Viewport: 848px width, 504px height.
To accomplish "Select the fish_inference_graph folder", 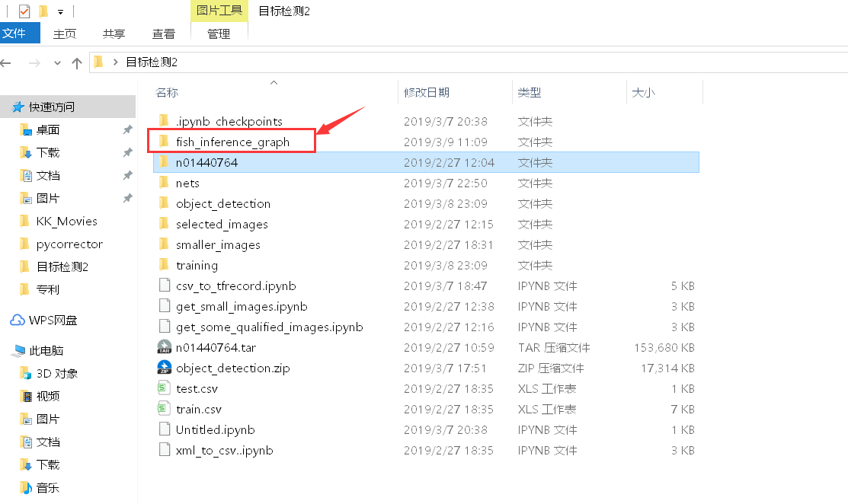I will click(232, 142).
